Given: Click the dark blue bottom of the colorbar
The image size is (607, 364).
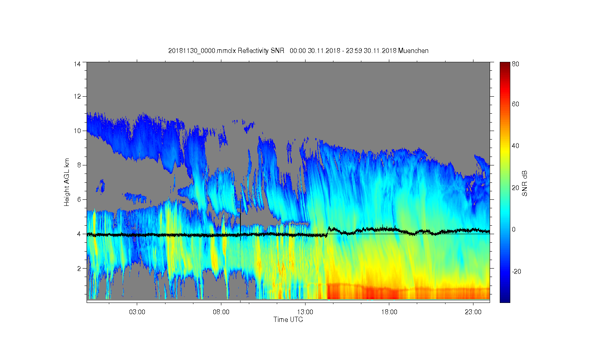Looking at the screenshot, I should coord(505,299).
